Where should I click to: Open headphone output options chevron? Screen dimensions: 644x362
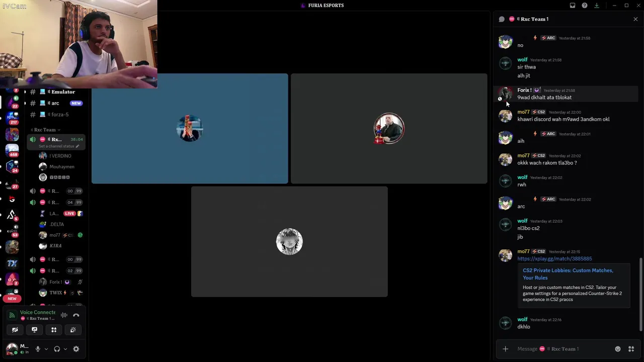click(65, 349)
